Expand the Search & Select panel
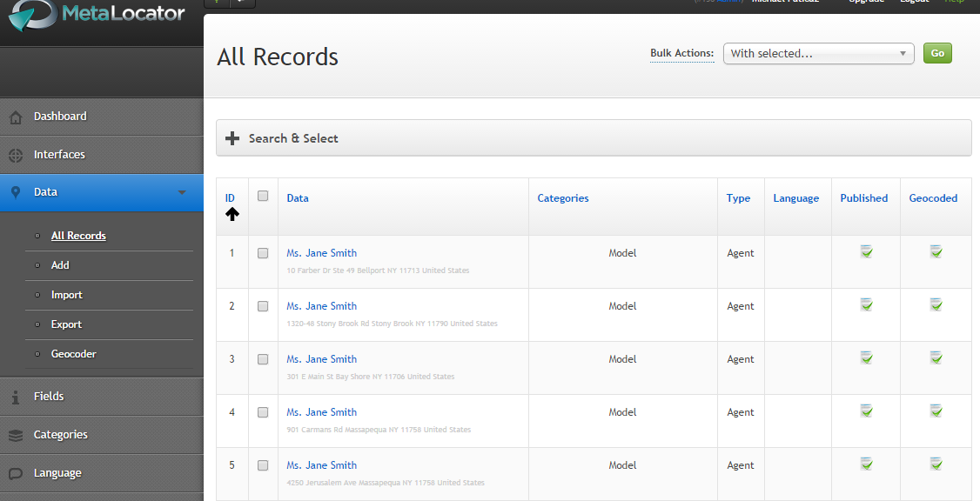980x501 pixels. tap(594, 138)
